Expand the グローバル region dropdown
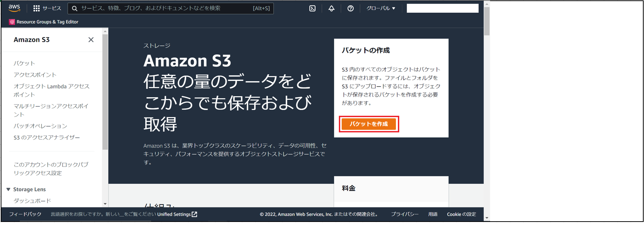Screen dimensions: 644x235 (x=381, y=8)
